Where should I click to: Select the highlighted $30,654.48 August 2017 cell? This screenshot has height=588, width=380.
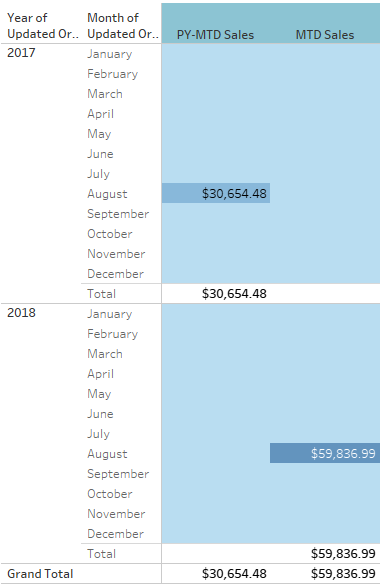pos(216,194)
